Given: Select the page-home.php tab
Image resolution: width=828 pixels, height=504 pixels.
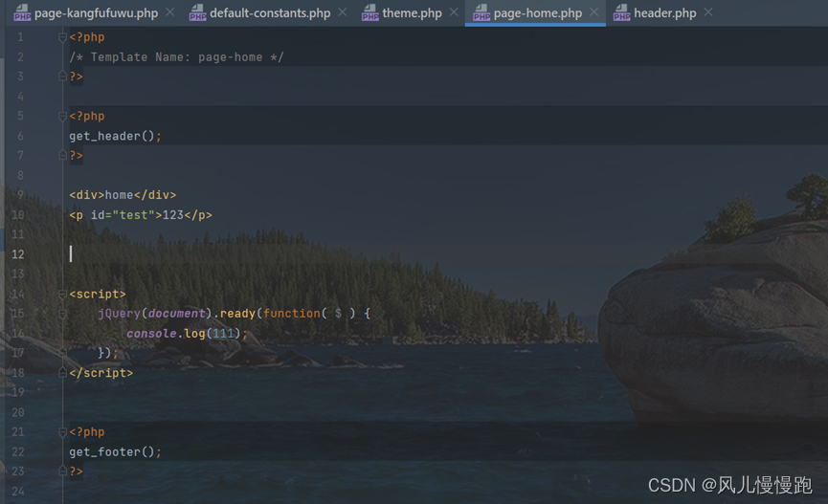Looking at the screenshot, I should pos(538,13).
